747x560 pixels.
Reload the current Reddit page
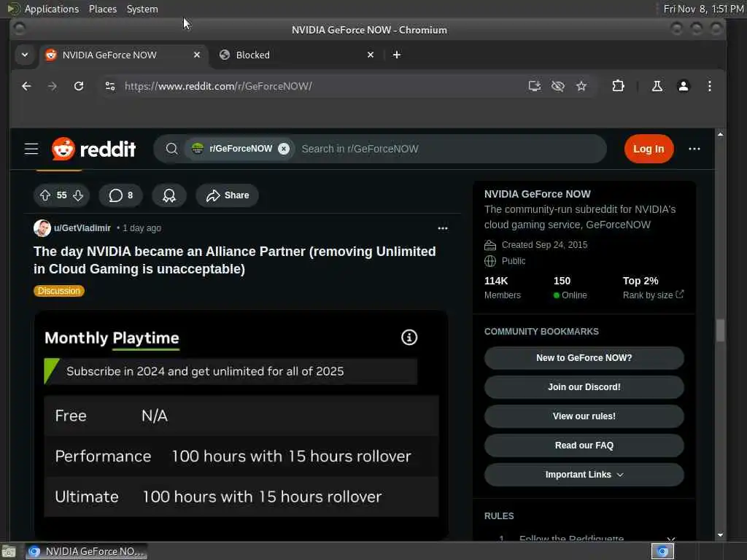(x=79, y=86)
